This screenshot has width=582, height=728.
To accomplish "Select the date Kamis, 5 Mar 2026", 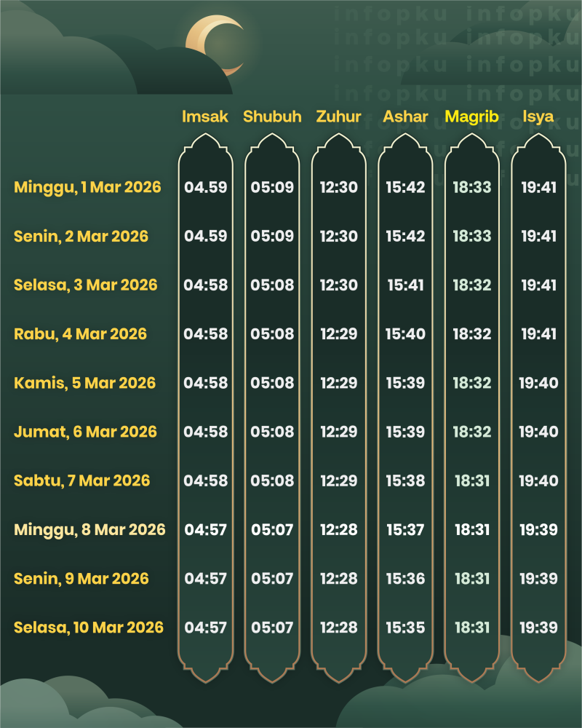I will pos(84,383).
